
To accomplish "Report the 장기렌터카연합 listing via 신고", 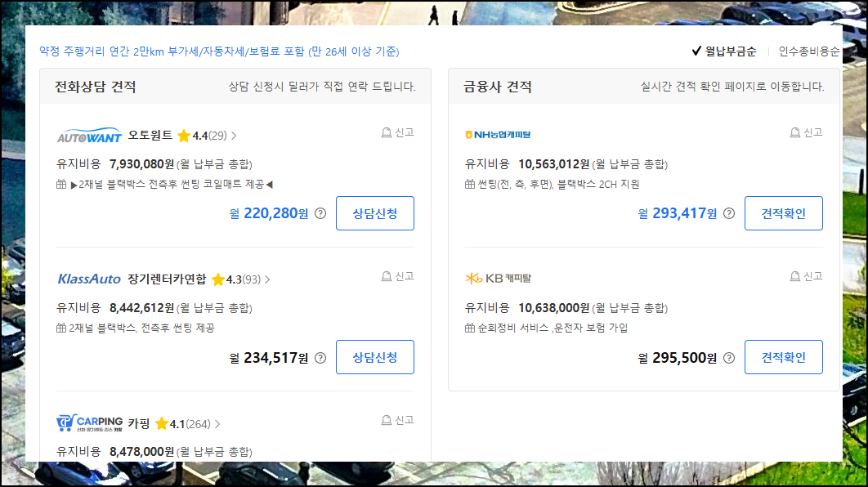I will click(x=397, y=277).
